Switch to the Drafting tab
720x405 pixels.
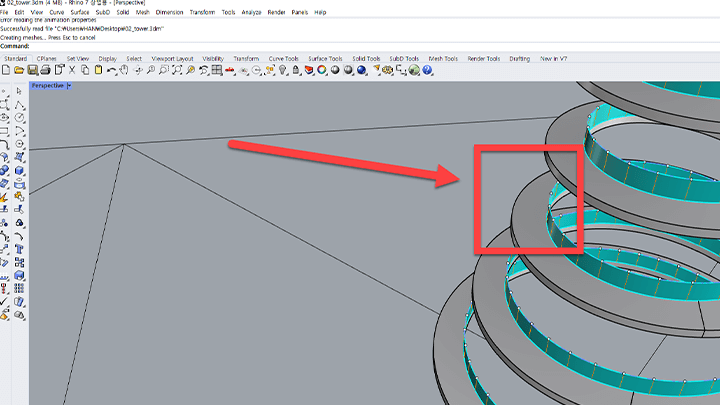pyautogui.click(x=519, y=59)
